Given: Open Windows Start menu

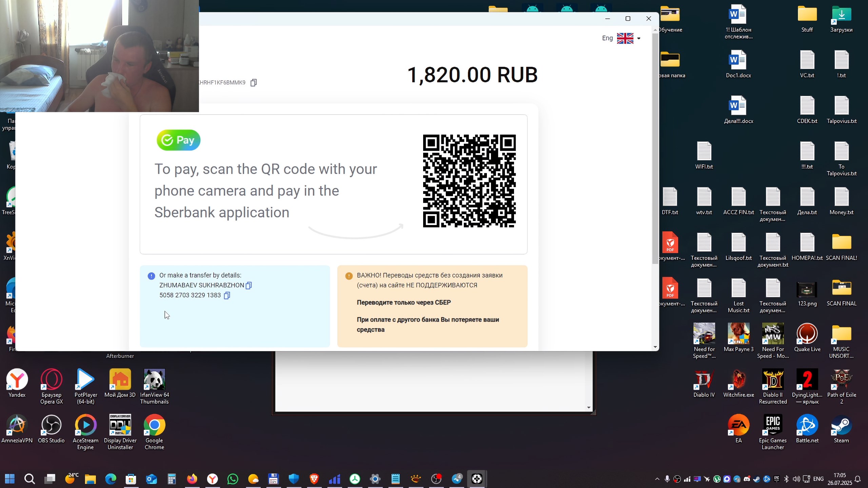Looking at the screenshot, I should pos(10,479).
